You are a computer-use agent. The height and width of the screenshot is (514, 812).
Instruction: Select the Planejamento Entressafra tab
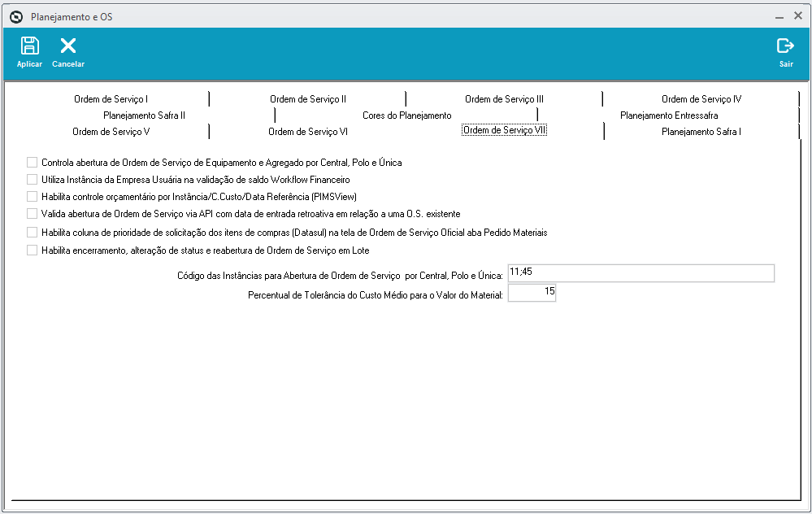(669, 115)
